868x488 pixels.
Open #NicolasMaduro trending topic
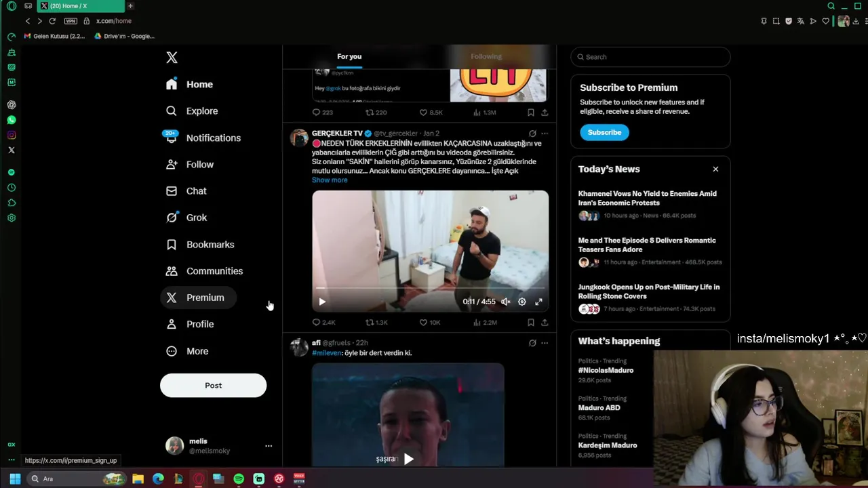[x=606, y=370]
